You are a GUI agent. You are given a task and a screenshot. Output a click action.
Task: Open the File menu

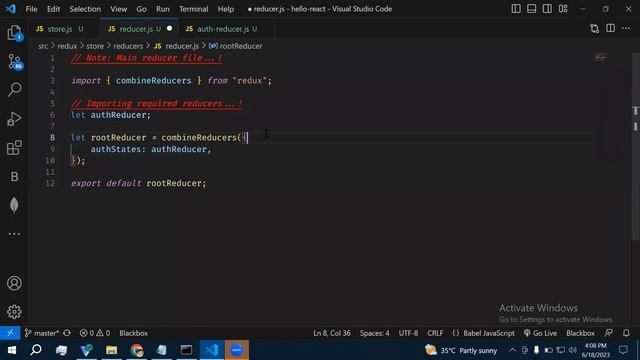coord(31,9)
